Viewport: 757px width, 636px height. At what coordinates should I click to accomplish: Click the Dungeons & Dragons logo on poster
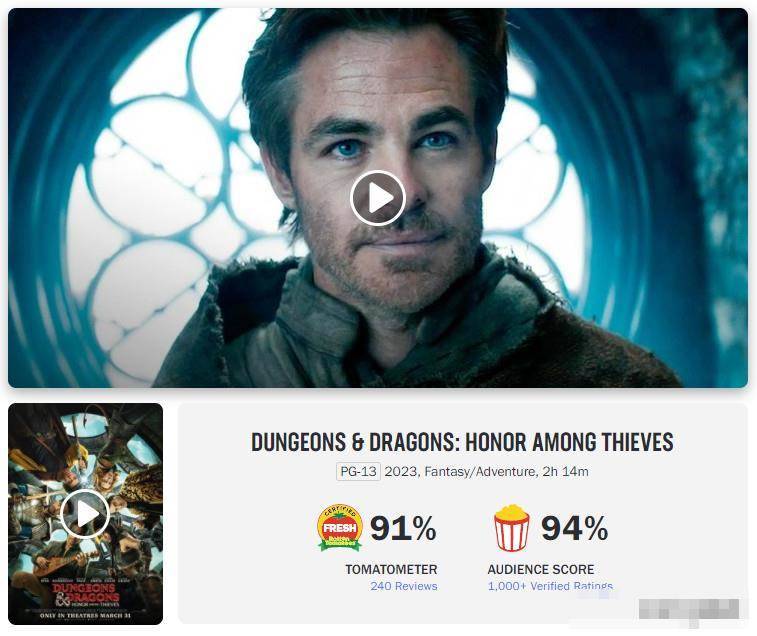point(85,594)
